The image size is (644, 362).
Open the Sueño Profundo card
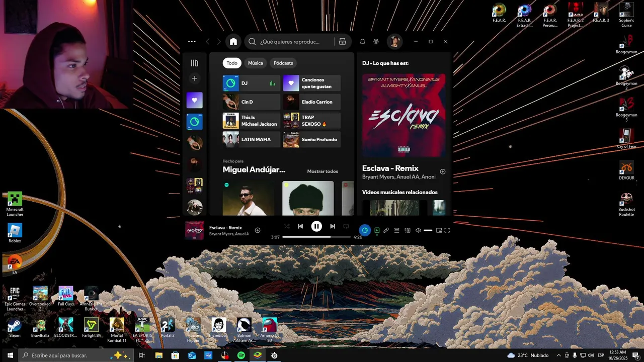click(x=311, y=139)
